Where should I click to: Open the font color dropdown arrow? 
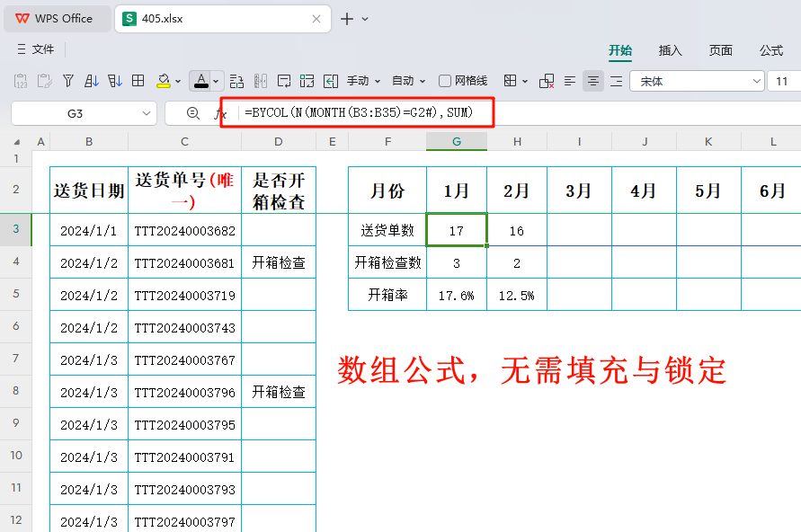(x=216, y=81)
